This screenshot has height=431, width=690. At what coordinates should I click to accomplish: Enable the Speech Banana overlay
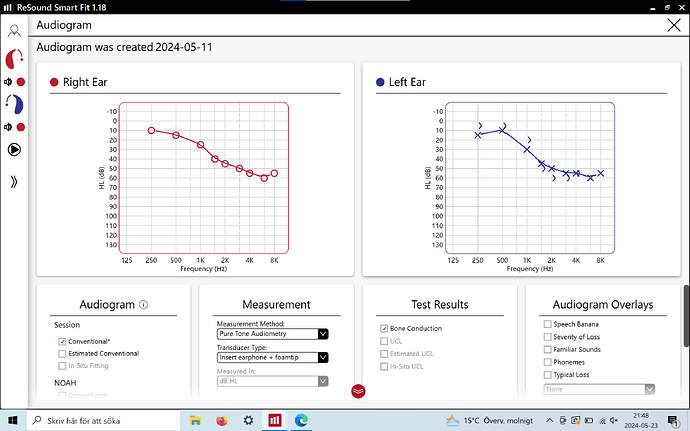click(x=547, y=324)
